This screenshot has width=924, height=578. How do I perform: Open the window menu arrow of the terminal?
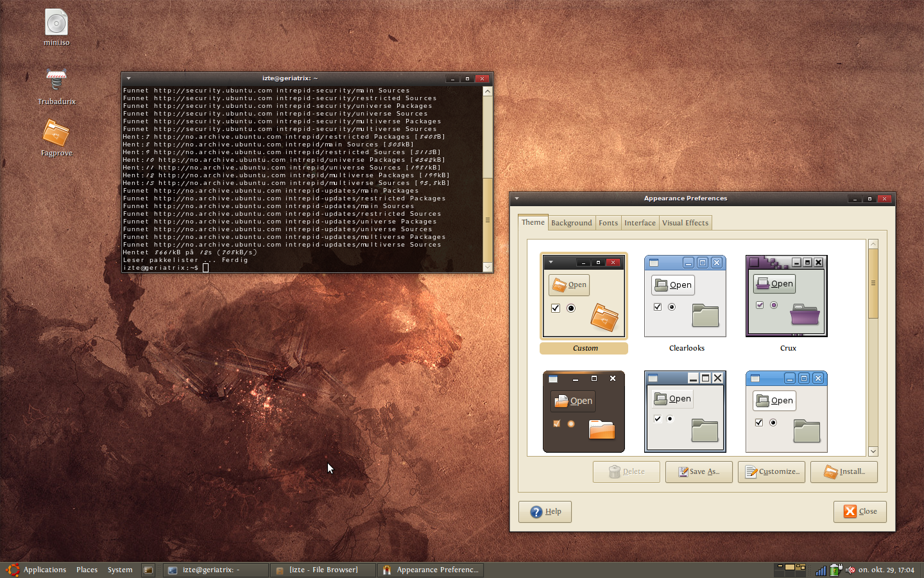tap(128, 78)
